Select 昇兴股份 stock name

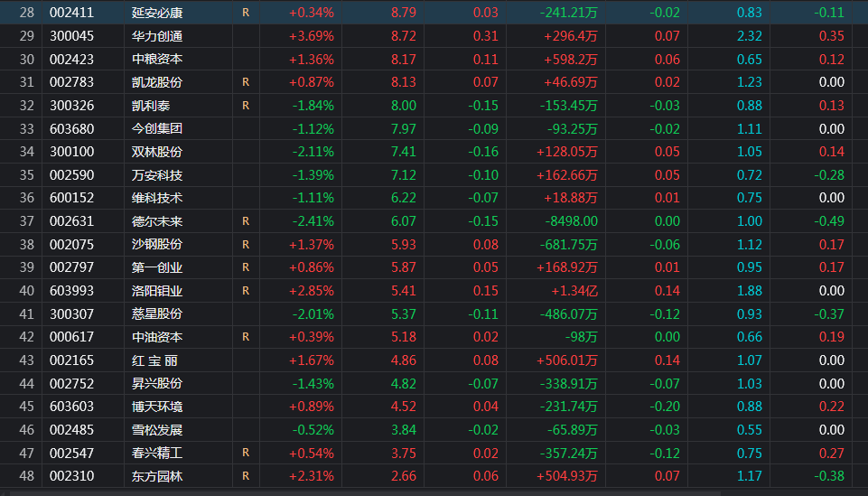tap(157, 384)
